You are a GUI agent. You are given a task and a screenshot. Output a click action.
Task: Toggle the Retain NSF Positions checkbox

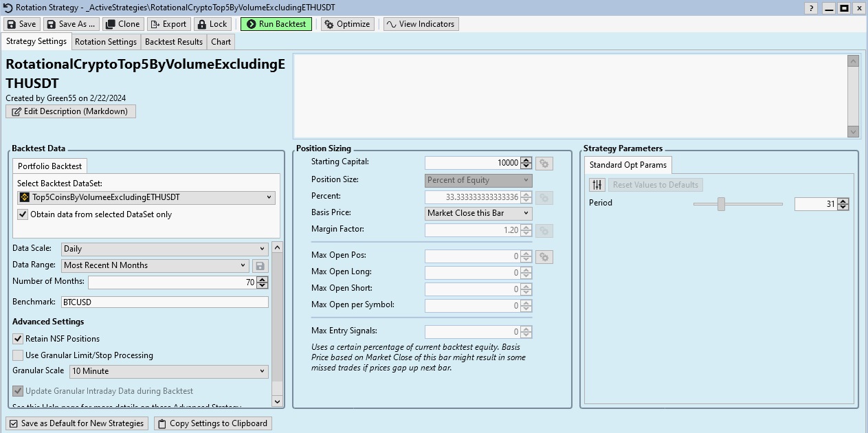click(18, 339)
